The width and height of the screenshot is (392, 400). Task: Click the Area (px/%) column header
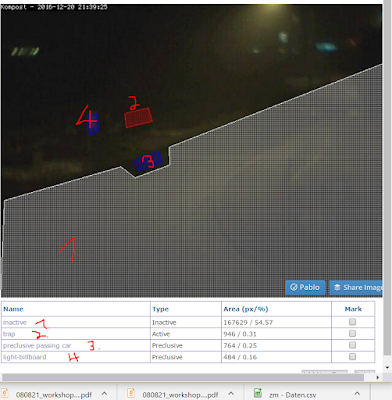tap(246, 309)
